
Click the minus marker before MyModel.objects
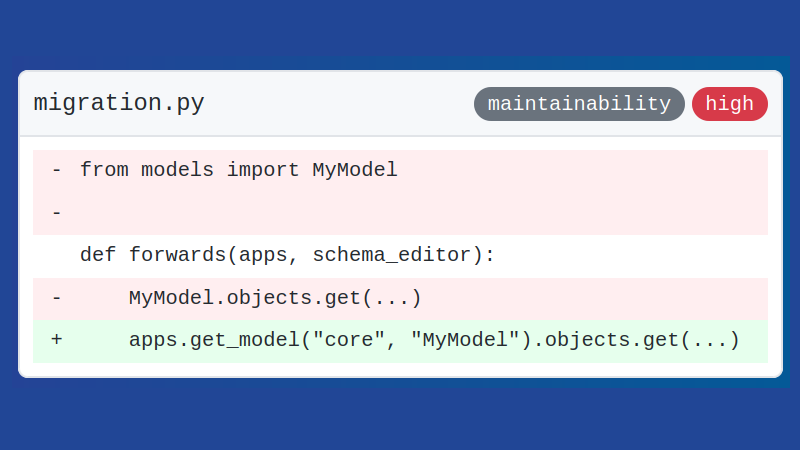[57, 297]
